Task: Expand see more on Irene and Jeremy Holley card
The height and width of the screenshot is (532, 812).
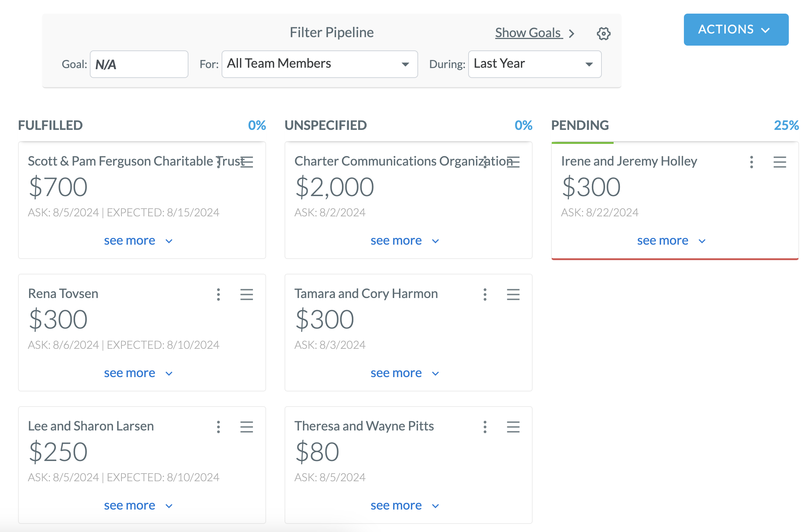Action: pos(671,241)
